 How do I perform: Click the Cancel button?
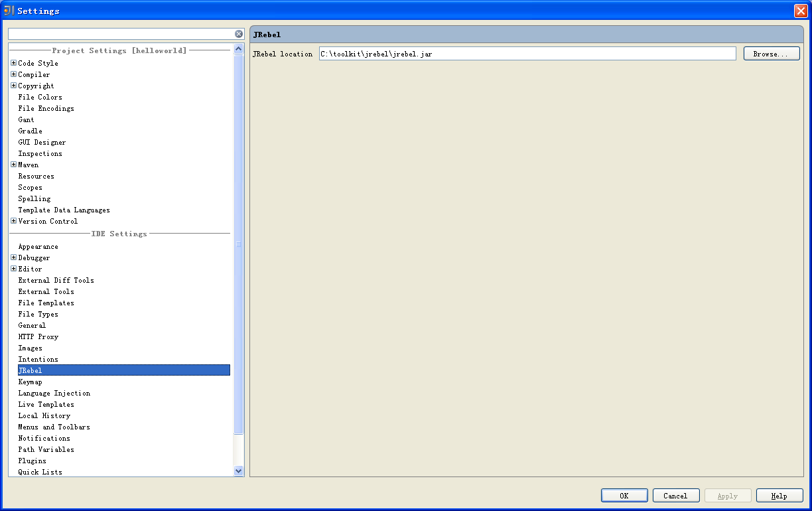pos(675,496)
